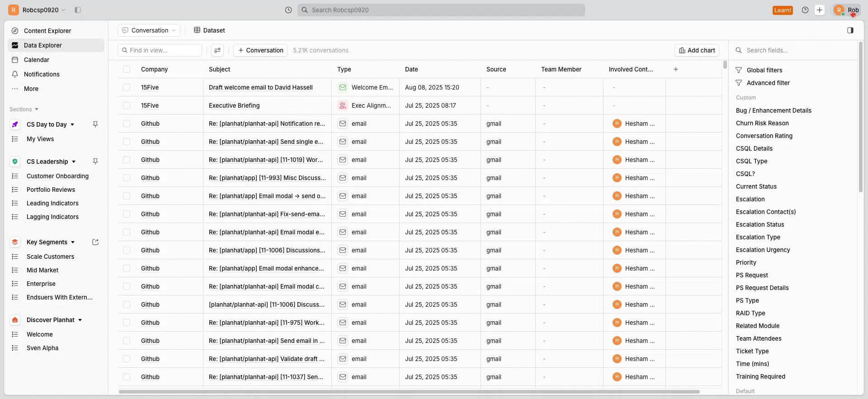Collapse the Discover Planhat section
Viewport: 868px width, 399px height.
click(80, 320)
